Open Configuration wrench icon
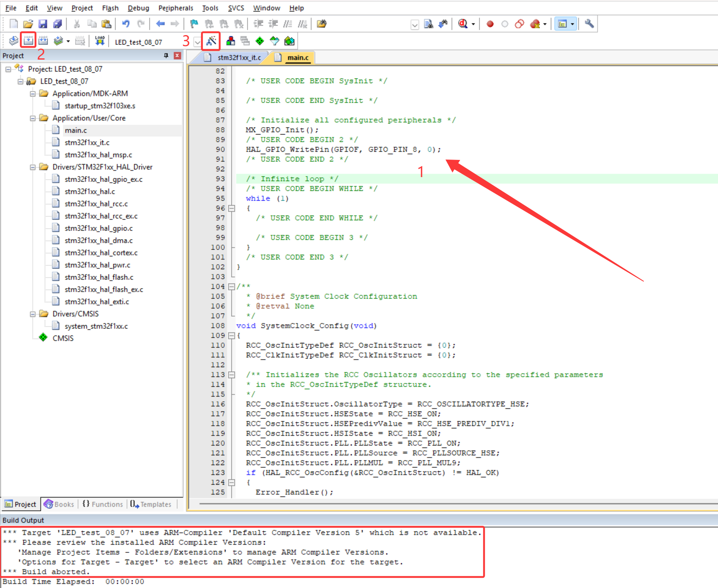 pos(589,24)
